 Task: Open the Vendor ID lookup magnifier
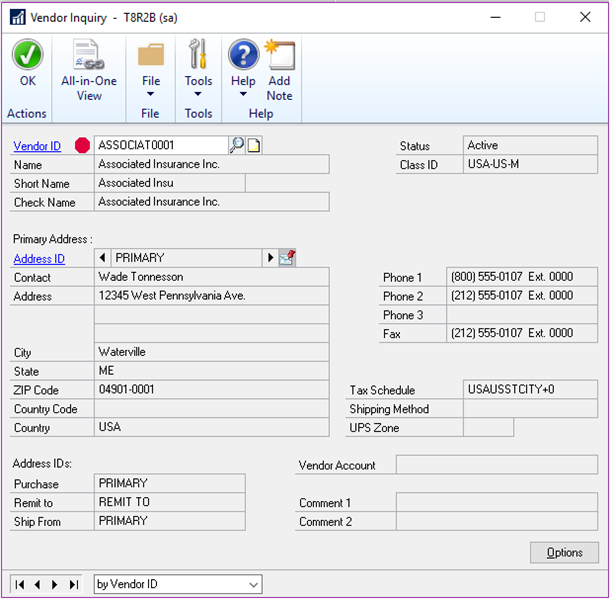pyautogui.click(x=237, y=146)
